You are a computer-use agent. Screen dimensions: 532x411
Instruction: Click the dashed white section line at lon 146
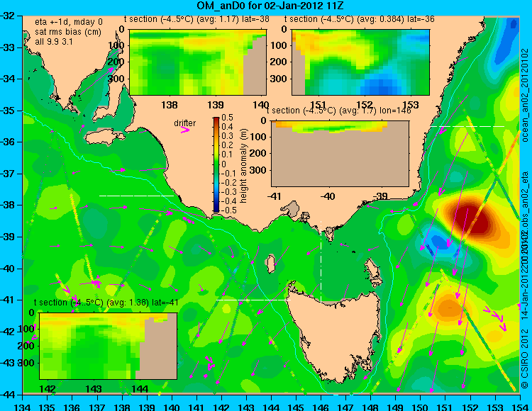321,261
